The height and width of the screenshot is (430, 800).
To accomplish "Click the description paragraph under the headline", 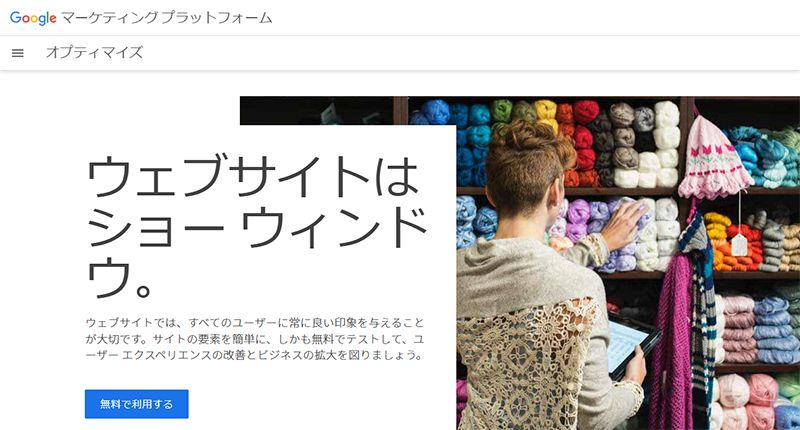I will pyautogui.click(x=255, y=339).
